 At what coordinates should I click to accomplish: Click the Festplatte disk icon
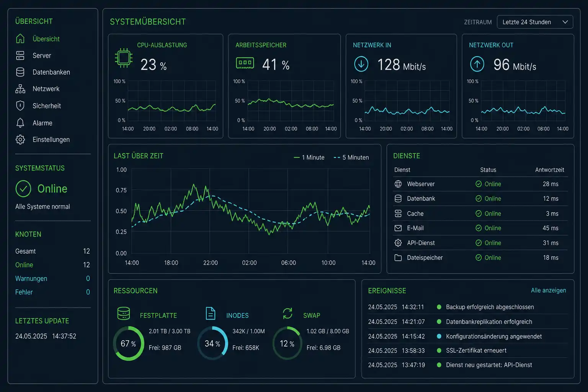[x=124, y=313]
